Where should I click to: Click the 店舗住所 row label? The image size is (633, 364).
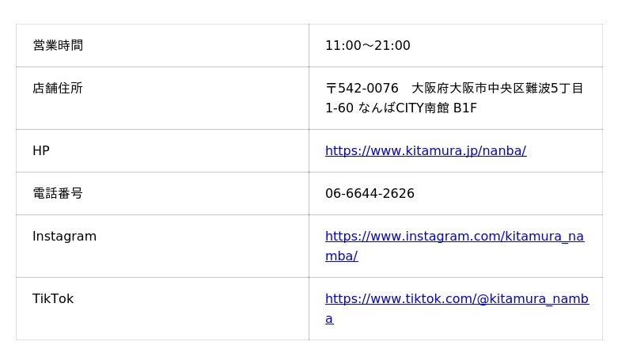click(x=58, y=88)
